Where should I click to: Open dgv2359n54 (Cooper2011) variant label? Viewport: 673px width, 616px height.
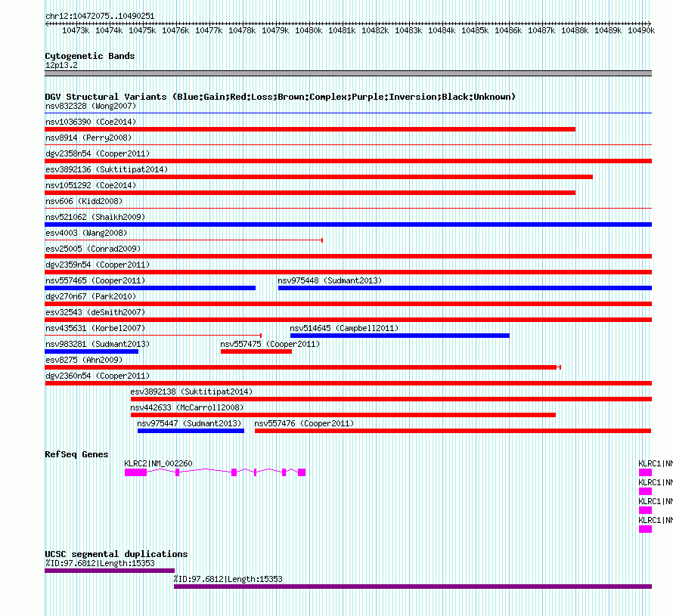(98, 265)
